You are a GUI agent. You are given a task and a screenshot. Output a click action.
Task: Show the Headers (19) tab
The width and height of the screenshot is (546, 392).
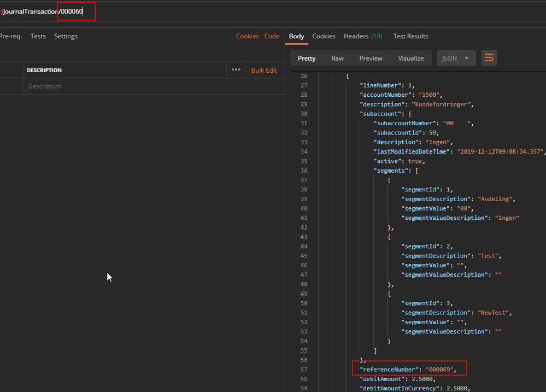pyautogui.click(x=362, y=36)
